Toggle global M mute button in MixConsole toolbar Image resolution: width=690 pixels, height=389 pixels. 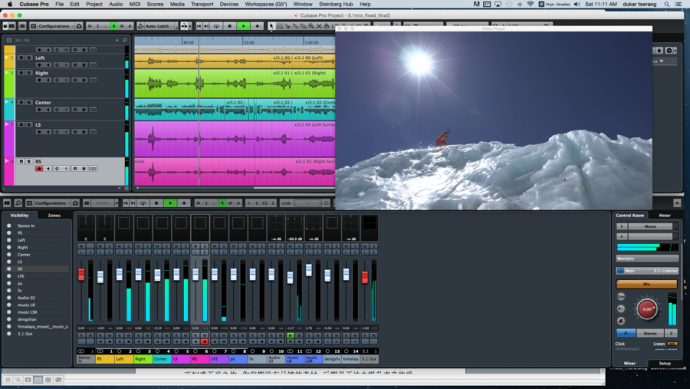198,203
